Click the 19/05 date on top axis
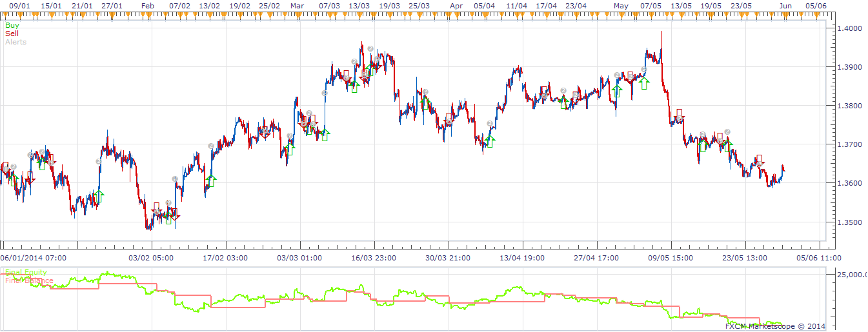The height and width of the screenshot is (332, 868). click(711, 5)
